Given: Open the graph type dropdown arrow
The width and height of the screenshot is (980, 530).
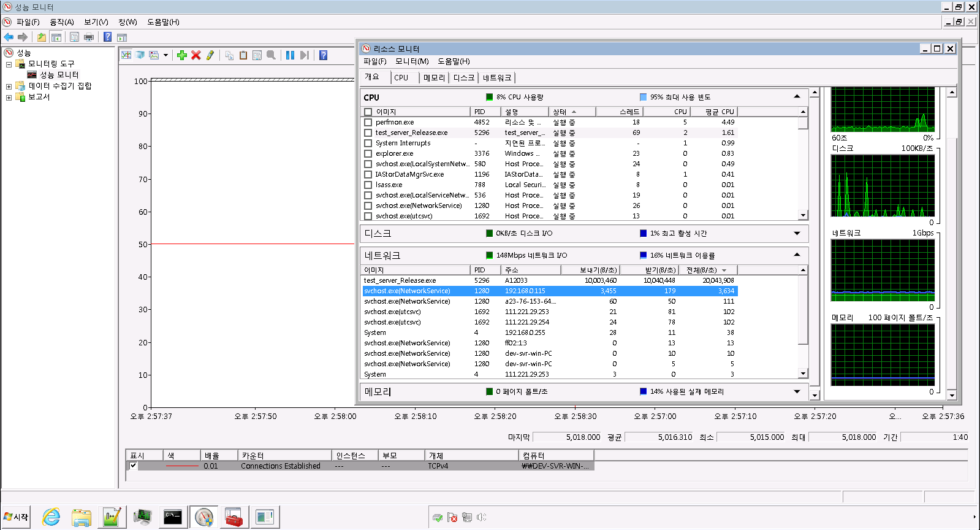Looking at the screenshot, I should tap(165, 55).
